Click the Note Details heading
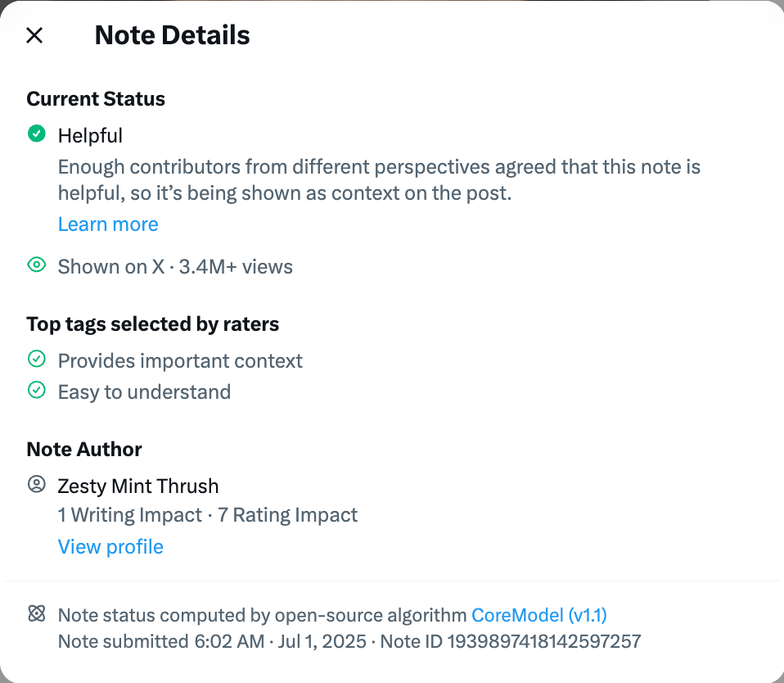Screen dimensions: 784x683 coord(172,35)
